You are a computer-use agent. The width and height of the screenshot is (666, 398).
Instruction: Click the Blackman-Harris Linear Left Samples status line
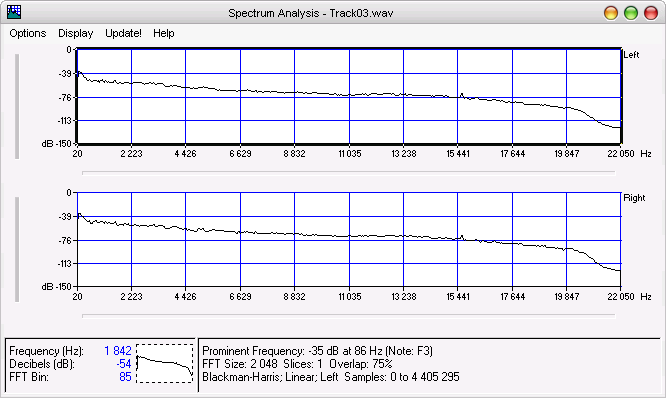(x=330, y=377)
